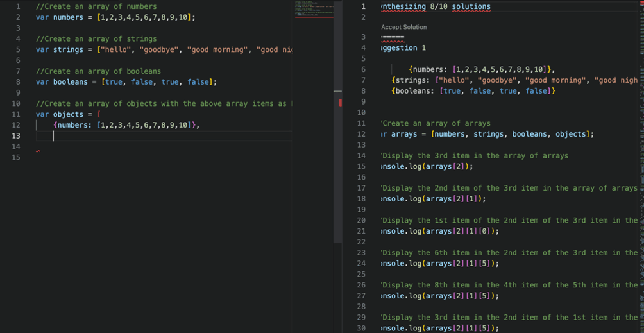Click the "var objects = [" line
The height and width of the screenshot is (333, 644).
coord(68,114)
